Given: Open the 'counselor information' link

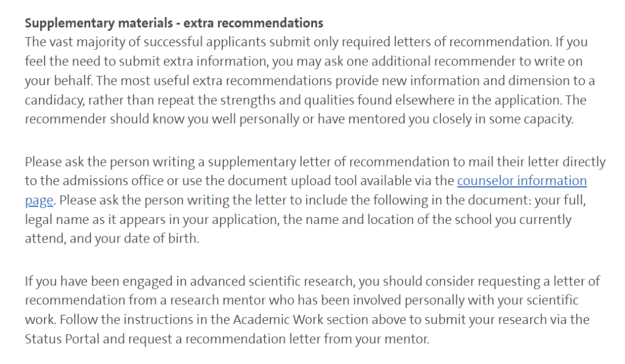Looking at the screenshot, I should coord(522,181).
